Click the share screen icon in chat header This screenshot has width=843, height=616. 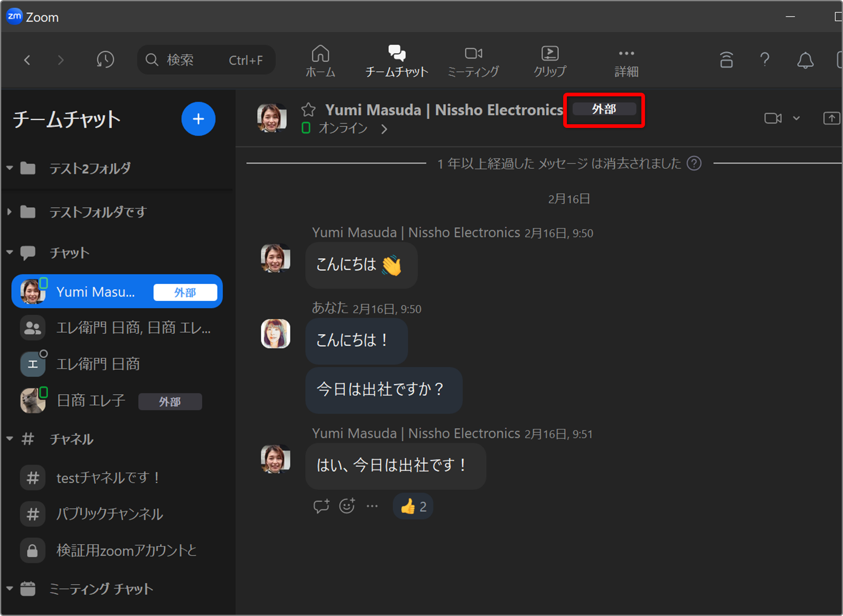pyautogui.click(x=832, y=118)
